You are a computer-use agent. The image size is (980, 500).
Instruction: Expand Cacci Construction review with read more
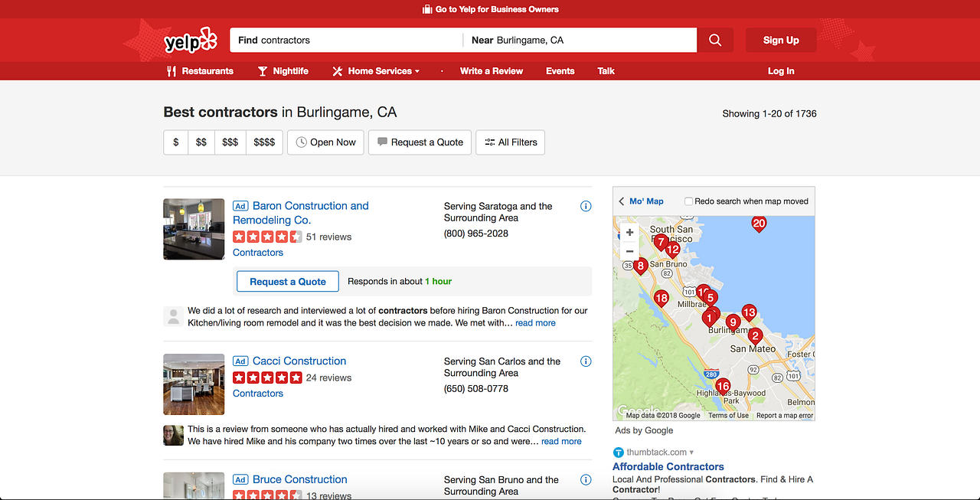click(561, 441)
